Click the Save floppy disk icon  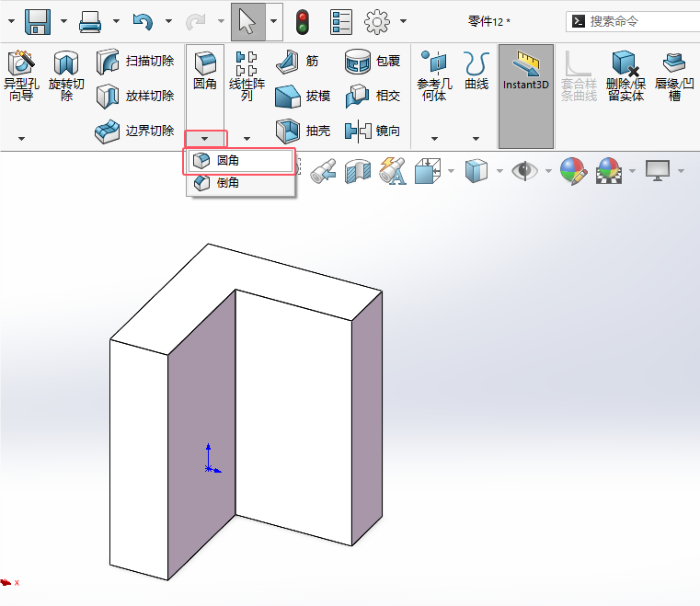tap(38, 21)
